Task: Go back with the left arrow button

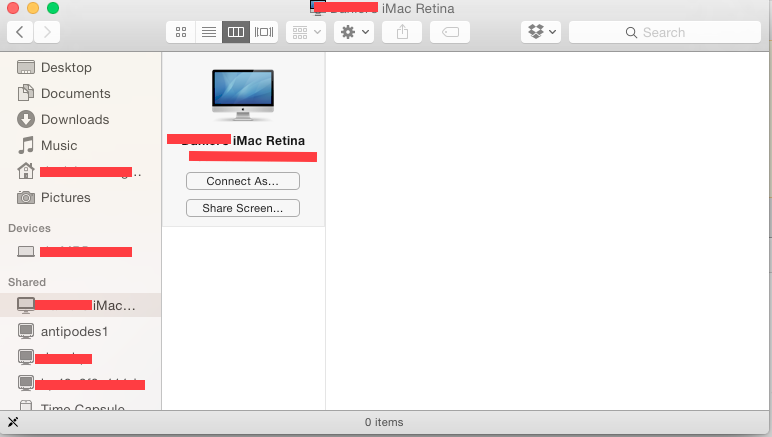Action: point(20,32)
